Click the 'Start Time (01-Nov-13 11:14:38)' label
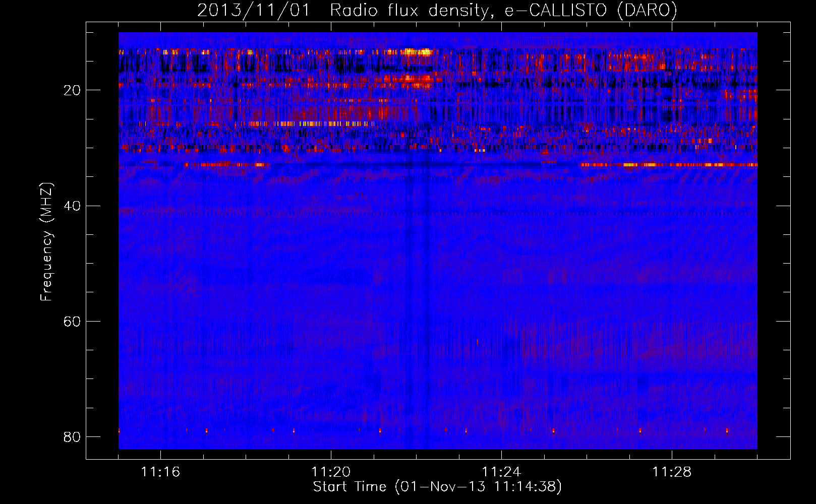Image resolution: width=816 pixels, height=504 pixels. (437, 487)
